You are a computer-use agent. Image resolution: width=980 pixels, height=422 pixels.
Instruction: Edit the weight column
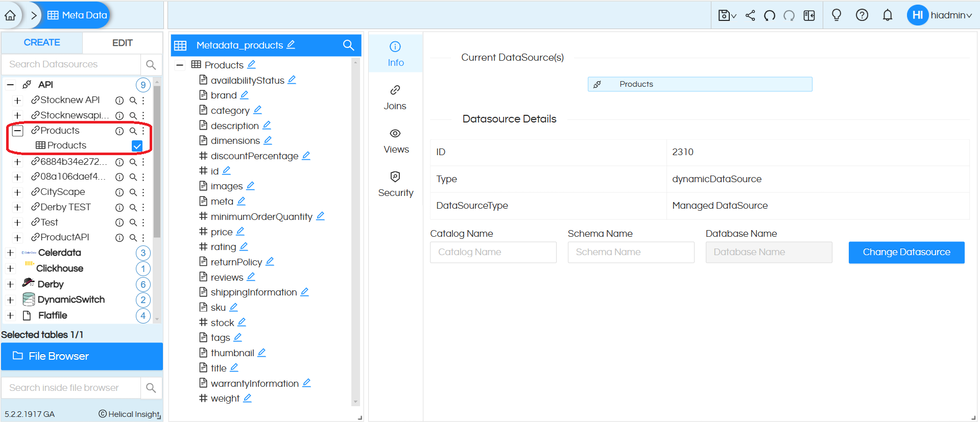[x=247, y=398]
